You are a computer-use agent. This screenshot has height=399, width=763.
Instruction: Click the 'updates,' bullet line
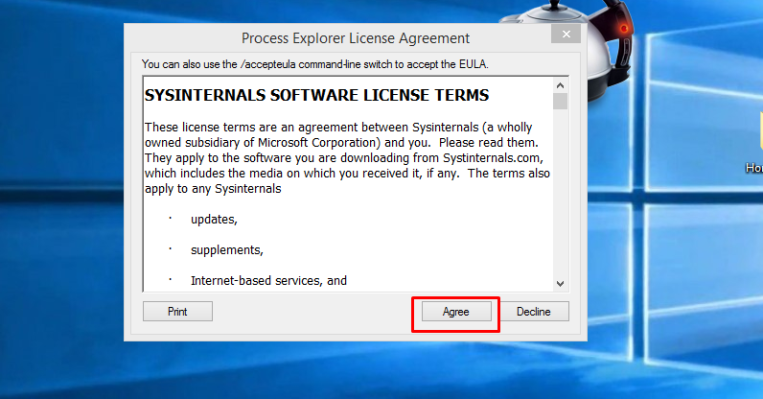point(214,219)
